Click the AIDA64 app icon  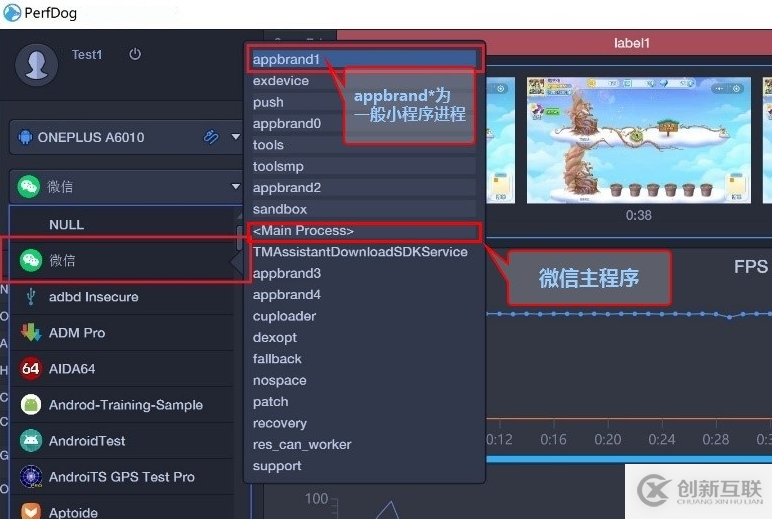click(x=31, y=368)
